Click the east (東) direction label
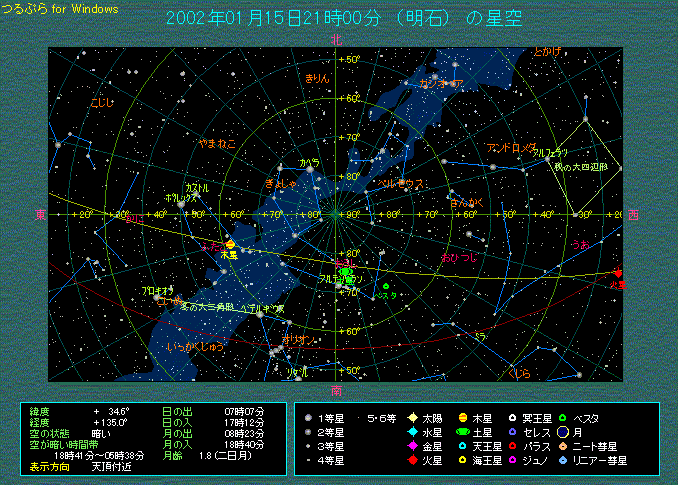This screenshot has width=678, height=485. [x=40, y=215]
